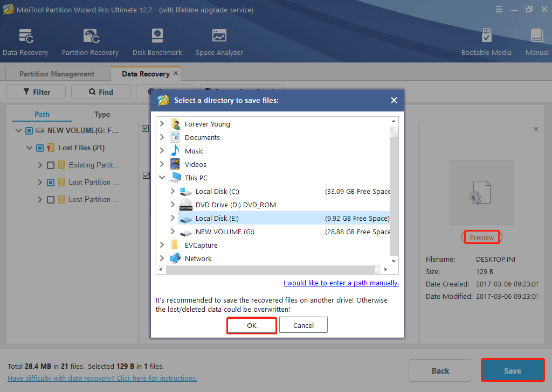The width and height of the screenshot is (552, 392).
Task: Click the Find button
Action: point(101,92)
